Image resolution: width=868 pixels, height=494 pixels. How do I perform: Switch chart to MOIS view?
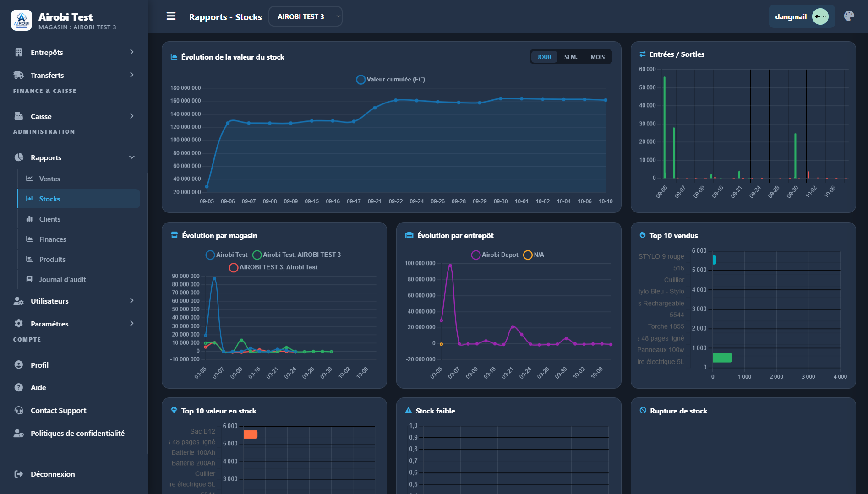point(597,57)
